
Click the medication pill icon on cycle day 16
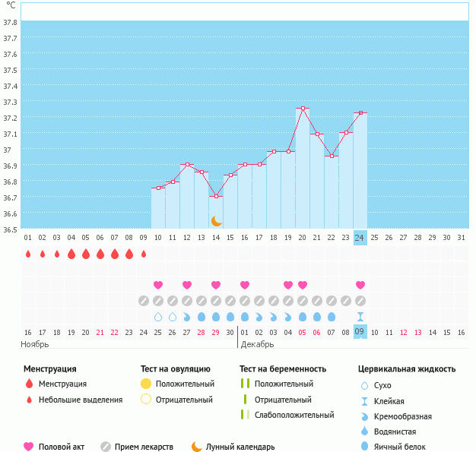245,301
